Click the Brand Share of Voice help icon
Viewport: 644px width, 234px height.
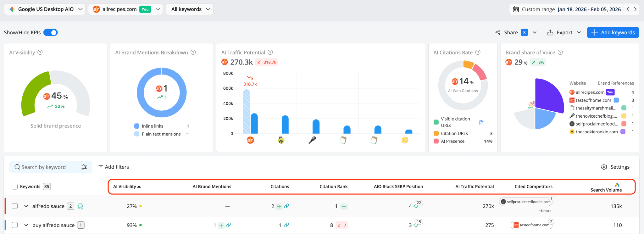pyautogui.click(x=560, y=53)
